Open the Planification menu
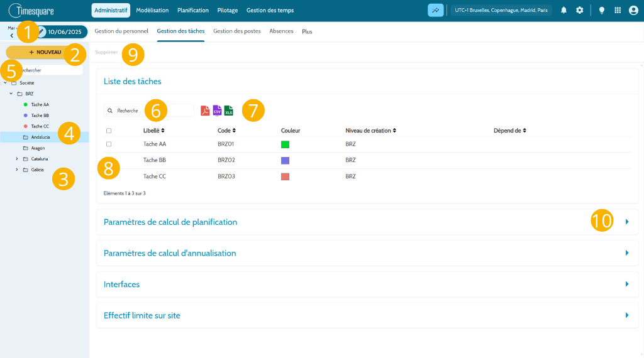Screen dimensions: 644x358 click(193, 10)
